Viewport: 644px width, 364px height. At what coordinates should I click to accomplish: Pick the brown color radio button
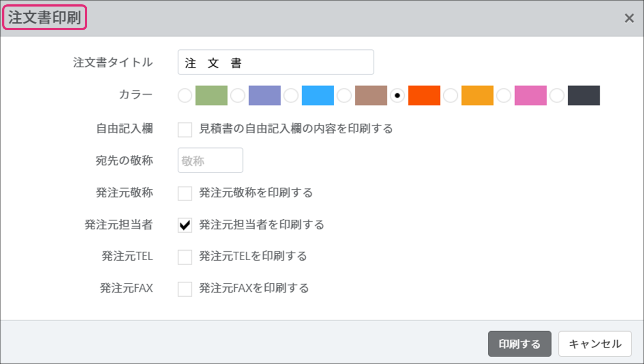pyautogui.click(x=344, y=96)
